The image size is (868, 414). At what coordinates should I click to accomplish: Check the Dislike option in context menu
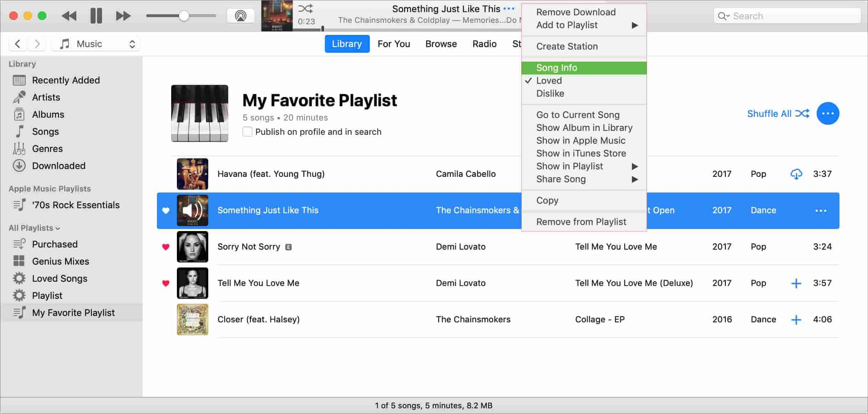(550, 93)
